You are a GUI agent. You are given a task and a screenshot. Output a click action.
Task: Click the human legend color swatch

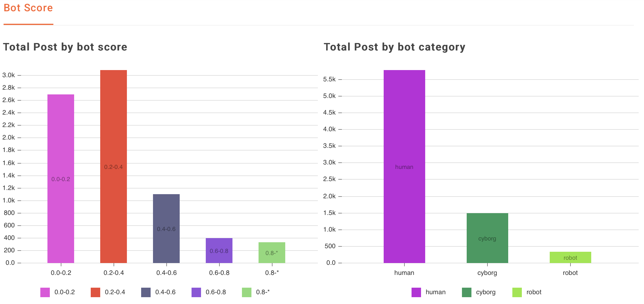coord(416,292)
